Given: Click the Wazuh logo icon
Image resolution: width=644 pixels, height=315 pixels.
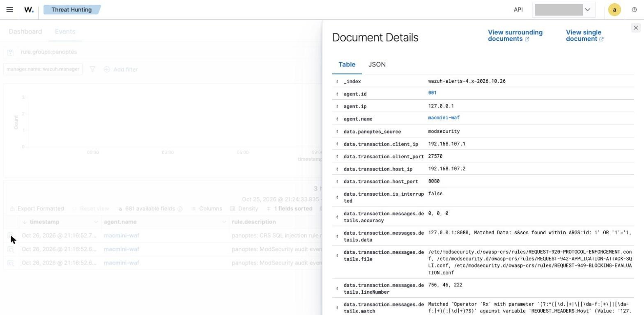Looking at the screenshot, I should click(x=29, y=9).
